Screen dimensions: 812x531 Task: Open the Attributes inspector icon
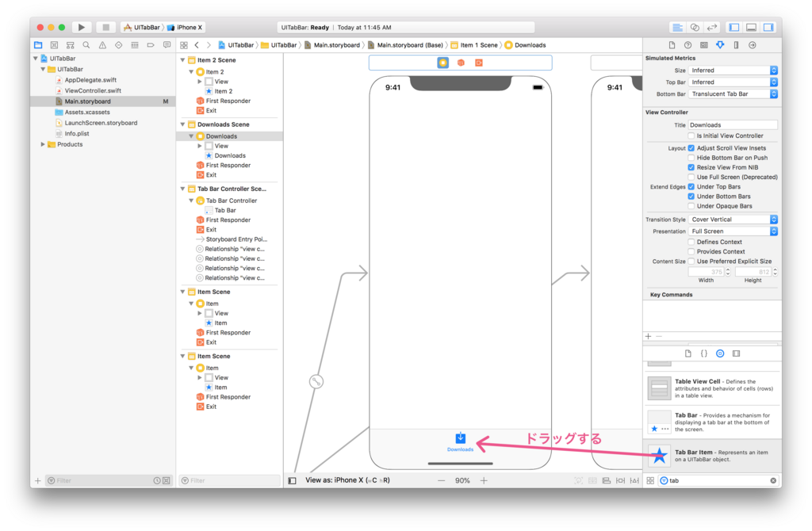720,45
